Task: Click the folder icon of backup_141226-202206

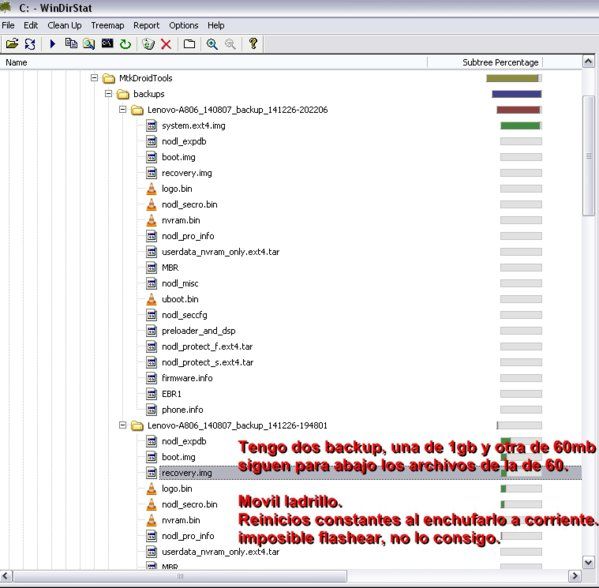Action: pos(137,110)
